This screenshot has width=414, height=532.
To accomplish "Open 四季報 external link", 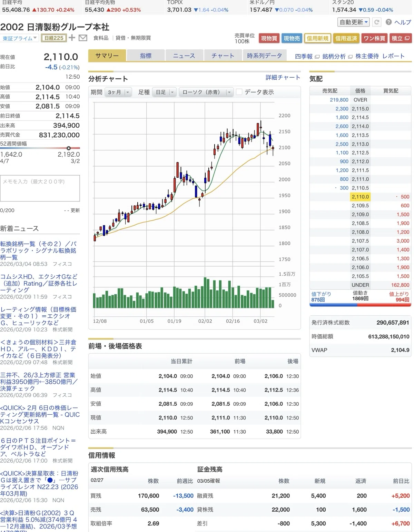I will point(307,56).
